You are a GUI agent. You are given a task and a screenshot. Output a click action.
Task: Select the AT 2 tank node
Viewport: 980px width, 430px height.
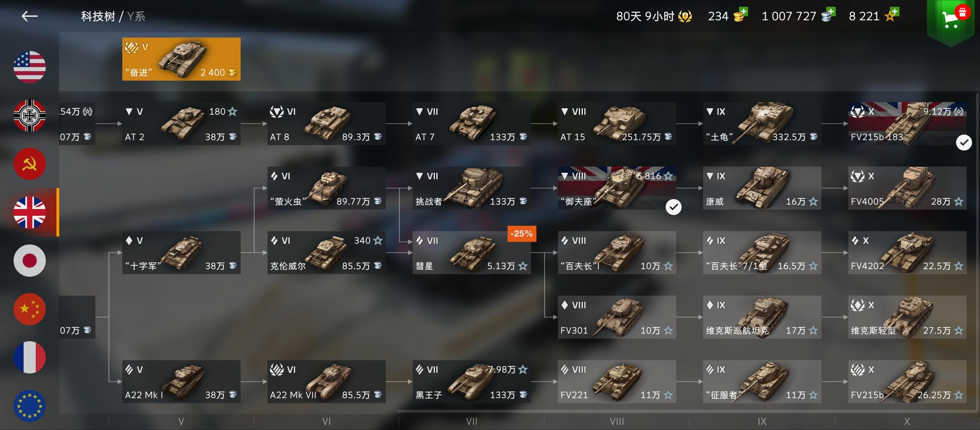point(181,123)
